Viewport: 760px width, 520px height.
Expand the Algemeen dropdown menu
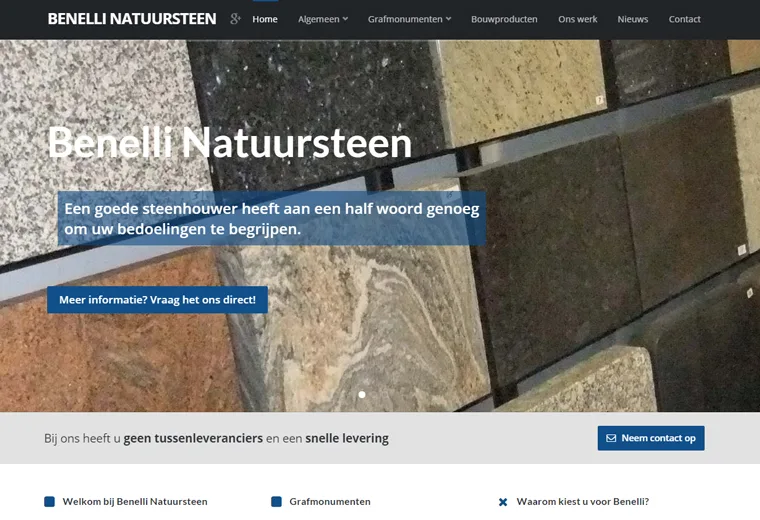[x=323, y=19]
